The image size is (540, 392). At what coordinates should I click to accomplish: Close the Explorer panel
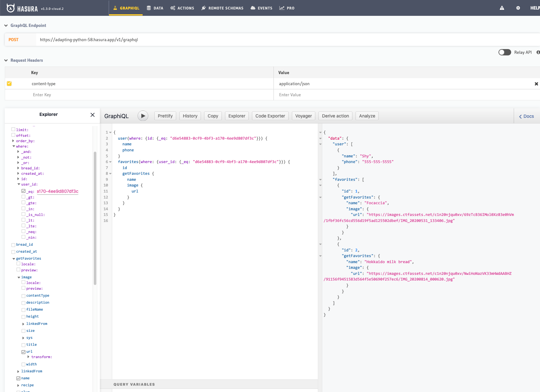[x=93, y=115]
